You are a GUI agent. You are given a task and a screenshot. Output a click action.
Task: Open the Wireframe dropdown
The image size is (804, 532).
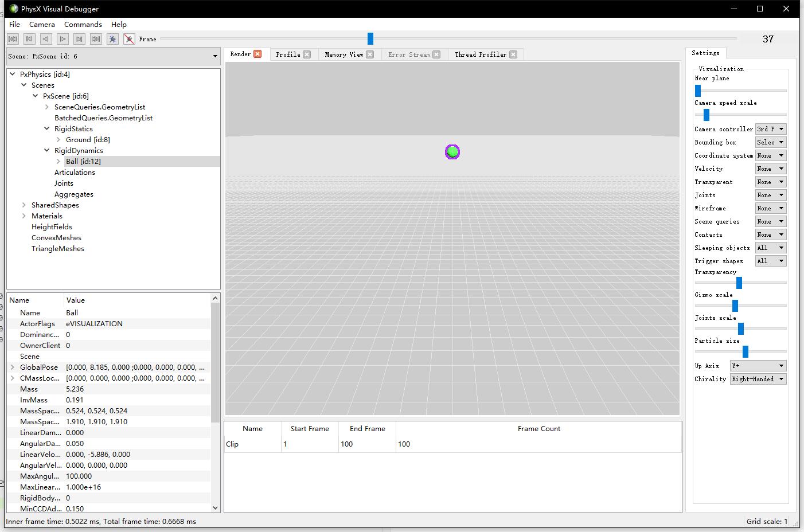point(770,208)
